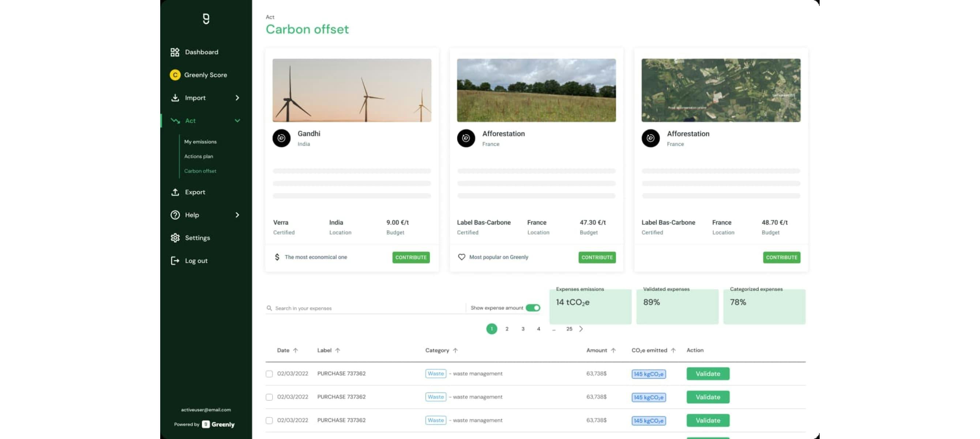Contribute to the Gandhi project in India
The height and width of the screenshot is (439, 980).
(411, 257)
